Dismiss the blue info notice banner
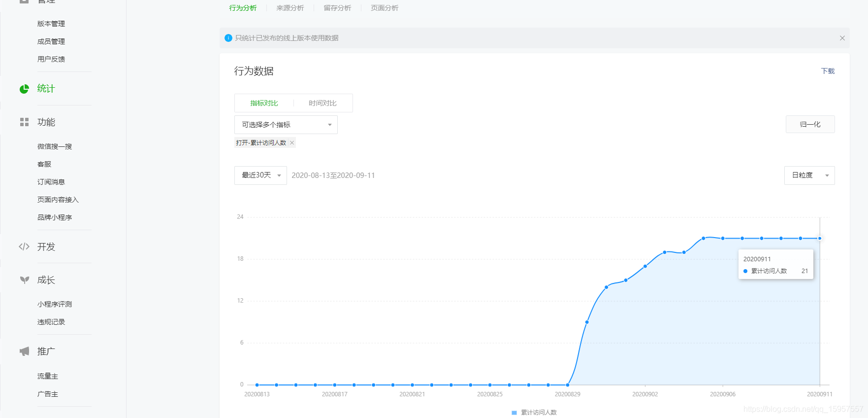This screenshot has height=418, width=868. [842, 38]
